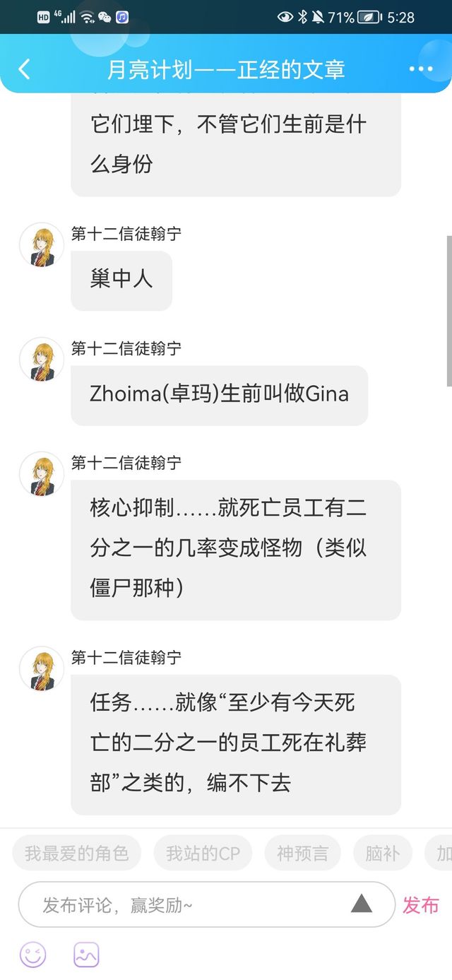This screenshot has width=452, height=980.
Task: Tap the back arrow in the header
Action: pyautogui.click(x=24, y=69)
